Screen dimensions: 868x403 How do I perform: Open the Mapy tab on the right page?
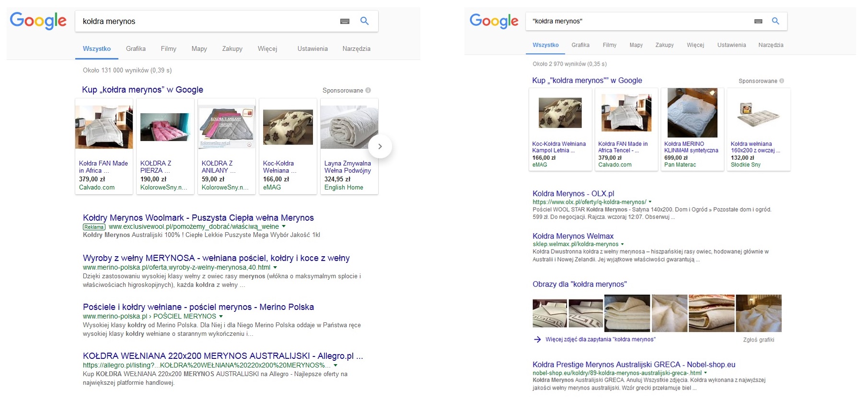(636, 45)
